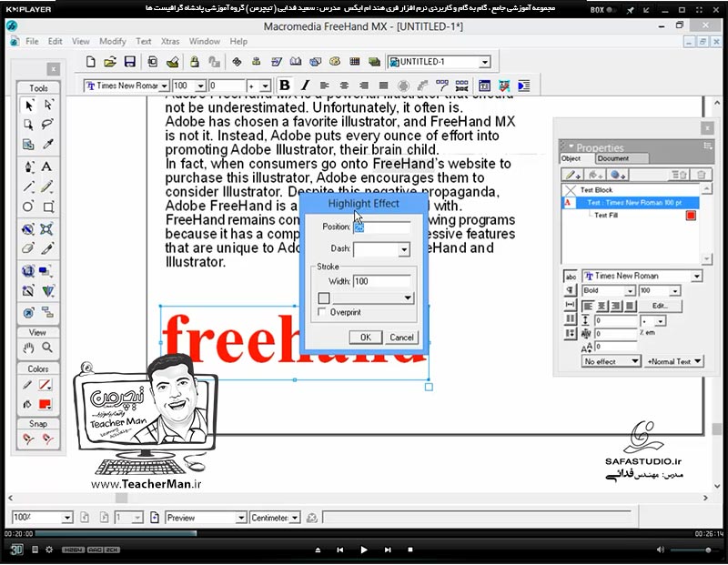
Task: Click the Edit... button in Properties
Action: (661, 306)
